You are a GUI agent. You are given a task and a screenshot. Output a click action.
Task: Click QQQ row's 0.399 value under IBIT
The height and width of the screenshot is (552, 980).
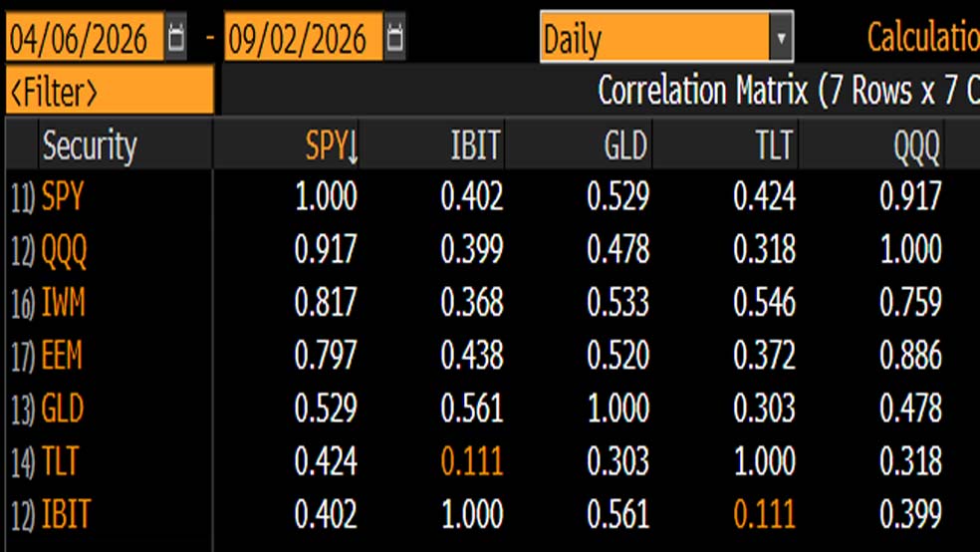click(472, 249)
